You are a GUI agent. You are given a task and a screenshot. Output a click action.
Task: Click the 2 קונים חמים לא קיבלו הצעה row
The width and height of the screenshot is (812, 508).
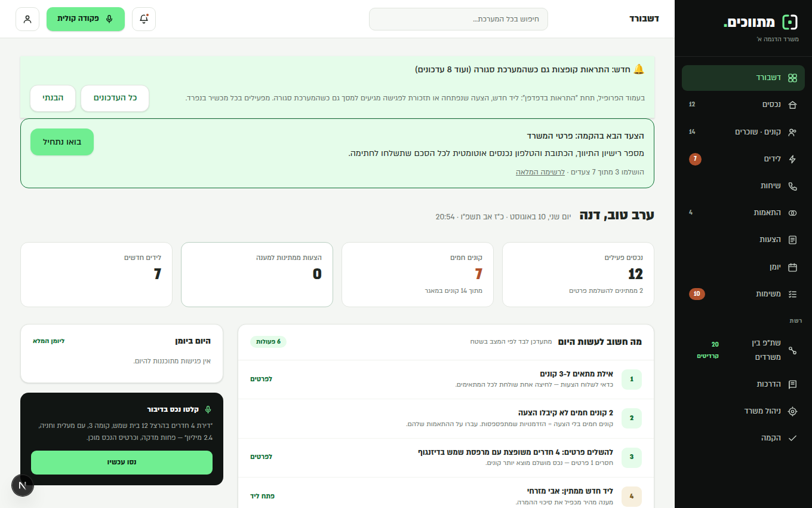(x=446, y=418)
